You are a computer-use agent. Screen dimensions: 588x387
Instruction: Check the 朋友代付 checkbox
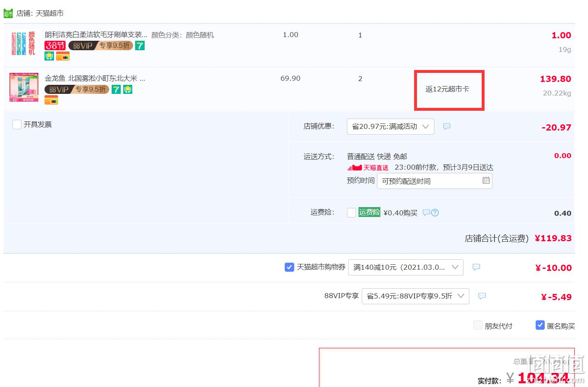point(478,325)
